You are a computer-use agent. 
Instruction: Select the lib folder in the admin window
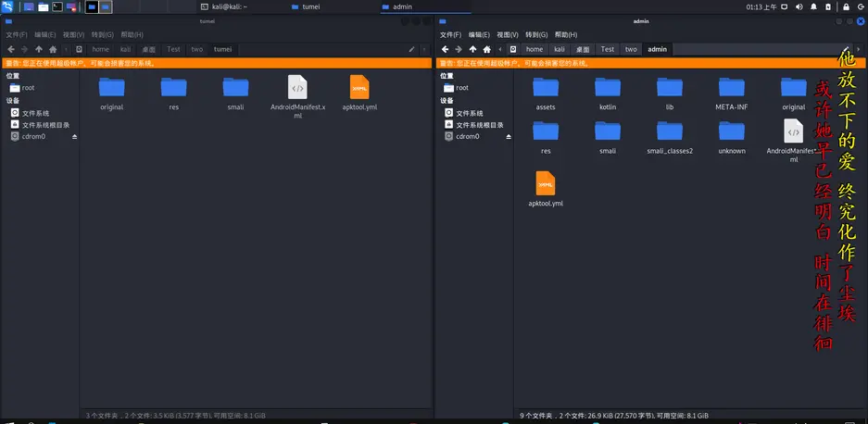[670, 94]
